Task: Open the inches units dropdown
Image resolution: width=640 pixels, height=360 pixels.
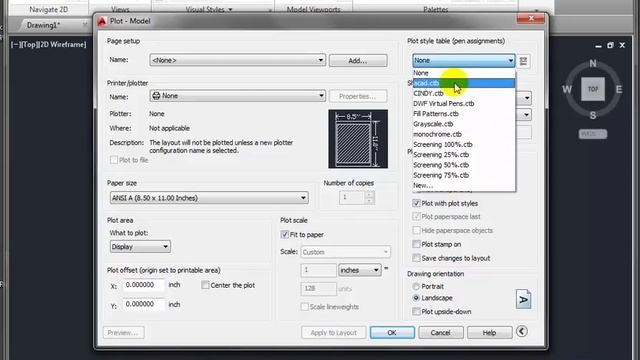Action: click(x=360, y=270)
